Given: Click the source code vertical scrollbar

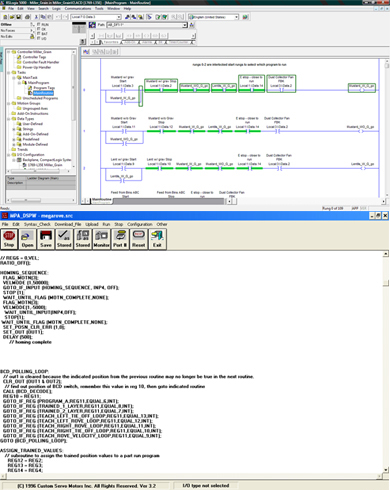Looking at the screenshot, I should 386,362.
